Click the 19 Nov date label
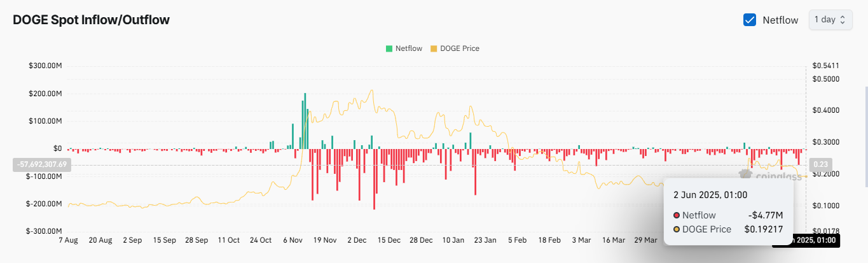Viewport: 868px width, 263px height. click(x=325, y=241)
